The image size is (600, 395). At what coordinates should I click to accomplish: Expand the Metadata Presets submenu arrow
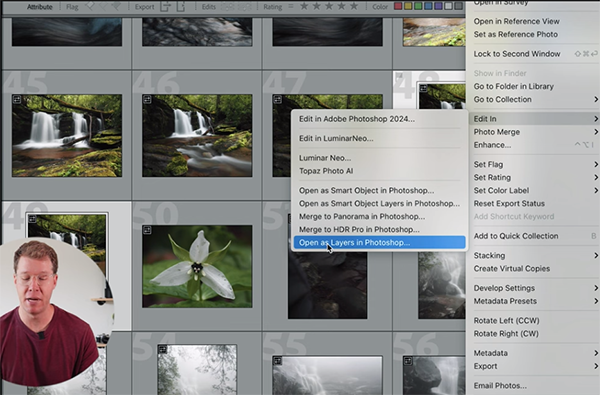click(596, 301)
